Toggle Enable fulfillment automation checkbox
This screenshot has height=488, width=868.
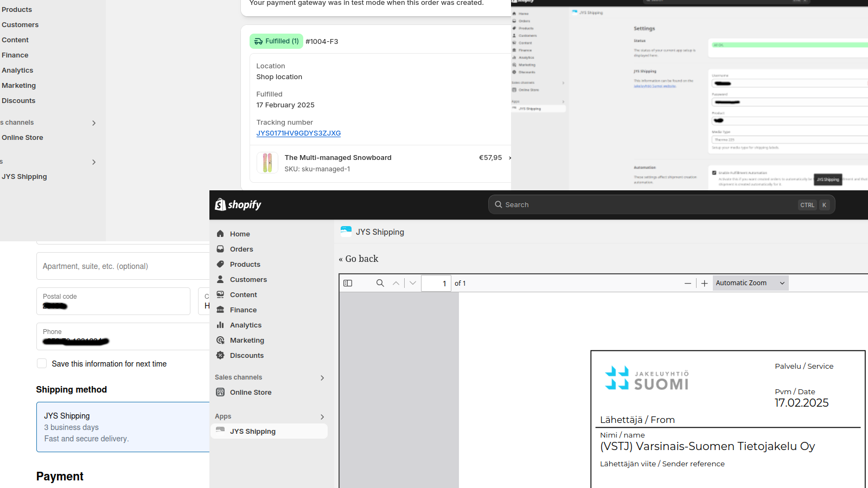click(714, 173)
